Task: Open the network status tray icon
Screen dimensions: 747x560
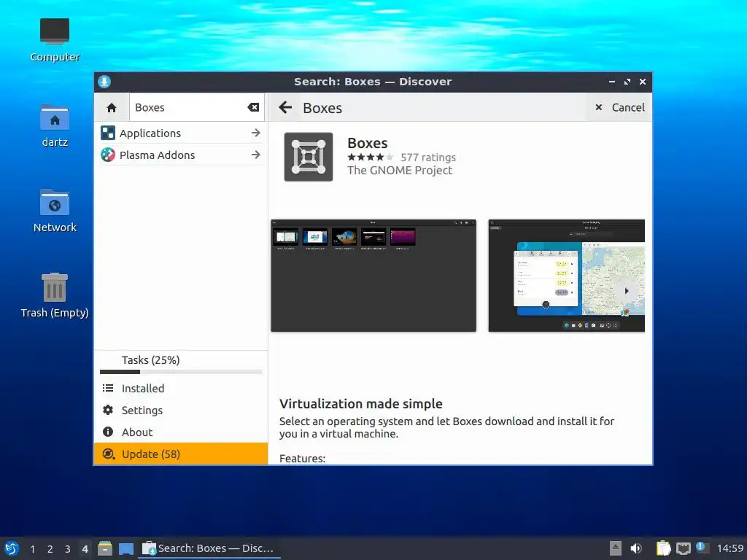Action: (683, 548)
